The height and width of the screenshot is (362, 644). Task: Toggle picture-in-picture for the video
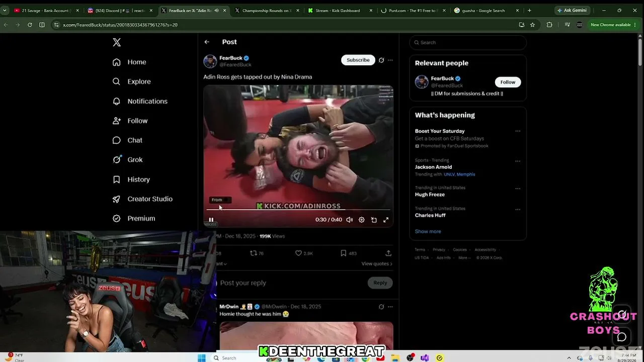[374, 220]
